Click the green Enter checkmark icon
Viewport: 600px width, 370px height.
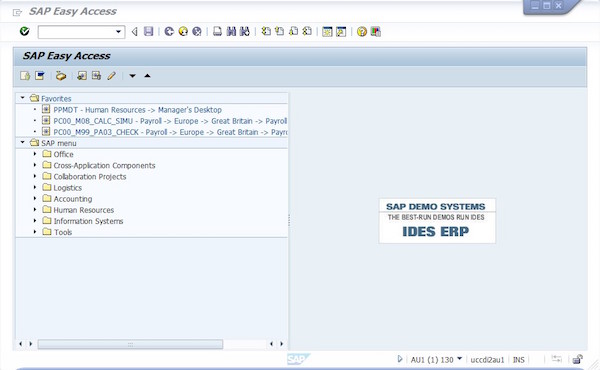coord(24,31)
